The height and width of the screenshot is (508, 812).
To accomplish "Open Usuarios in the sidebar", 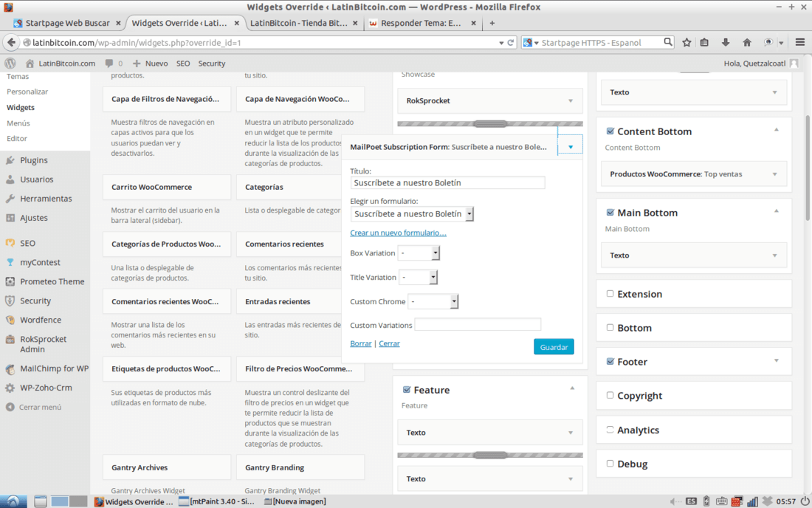I will coord(36,179).
